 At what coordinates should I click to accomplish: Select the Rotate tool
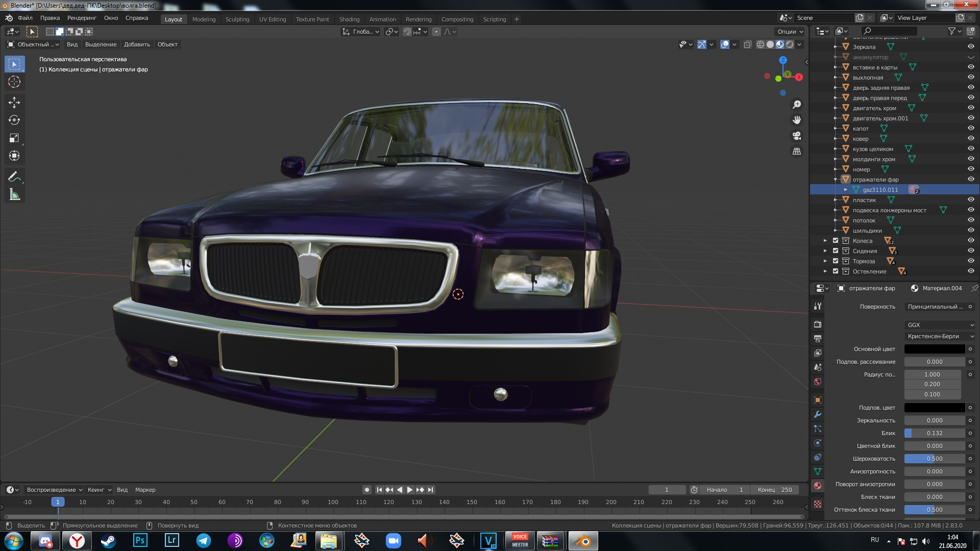tap(14, 120)
